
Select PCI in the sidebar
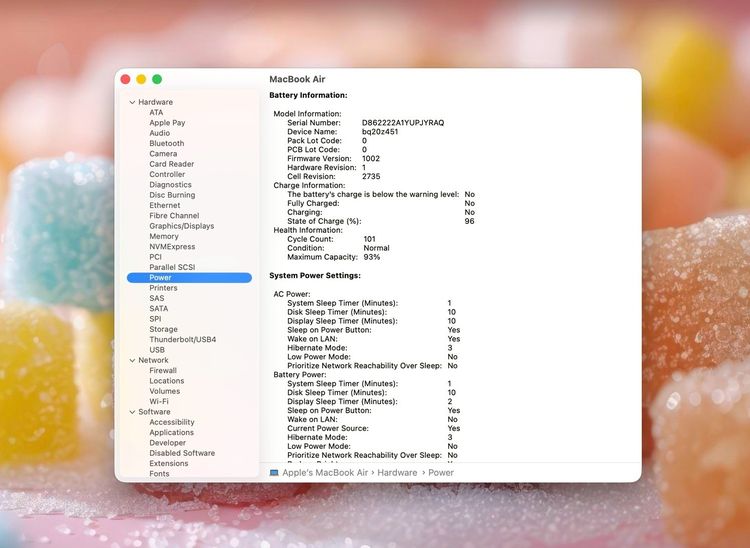pyautogui.click(x=155, y=257)
